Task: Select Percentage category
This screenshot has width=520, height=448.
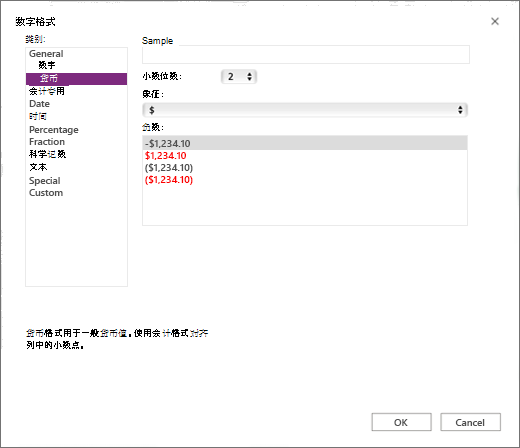Action: point(54,129)
